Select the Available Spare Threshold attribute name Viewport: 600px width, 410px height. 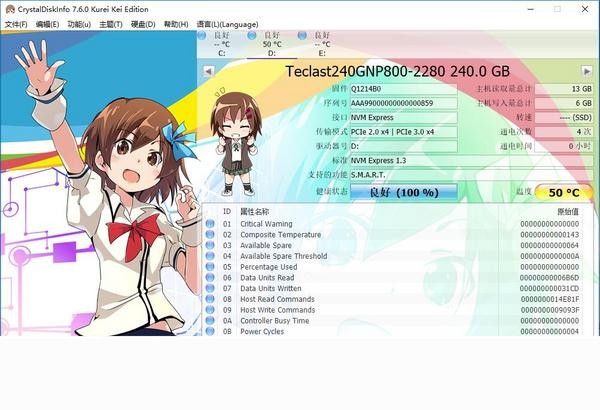point(284,256)
